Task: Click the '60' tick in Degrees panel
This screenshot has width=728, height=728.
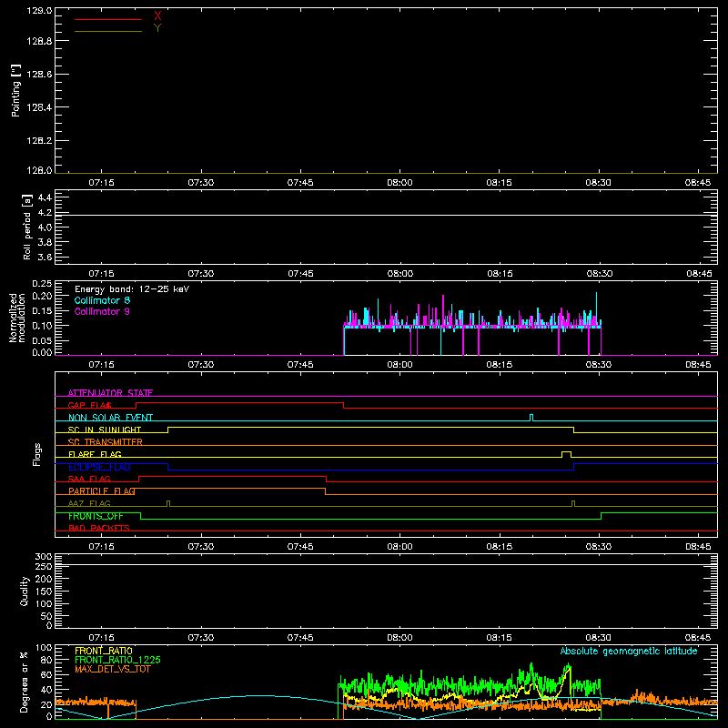Action: click(x=46, y=674)
